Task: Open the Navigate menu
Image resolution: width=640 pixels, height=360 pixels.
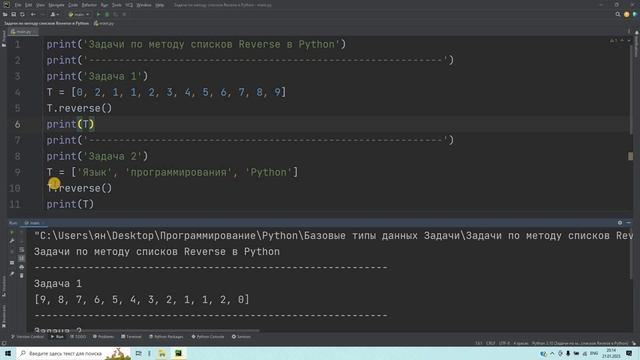Action: (x=56, y=5)
